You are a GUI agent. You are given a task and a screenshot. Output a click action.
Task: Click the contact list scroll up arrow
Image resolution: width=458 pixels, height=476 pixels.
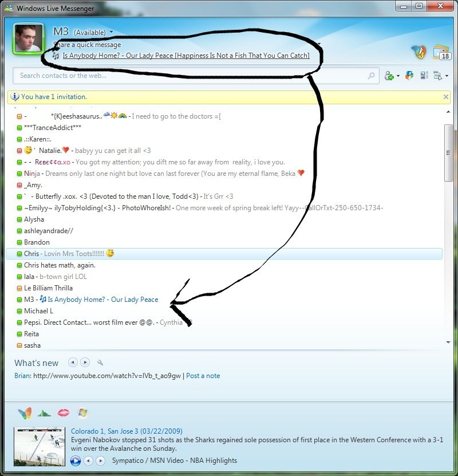(x=448, y=112)
